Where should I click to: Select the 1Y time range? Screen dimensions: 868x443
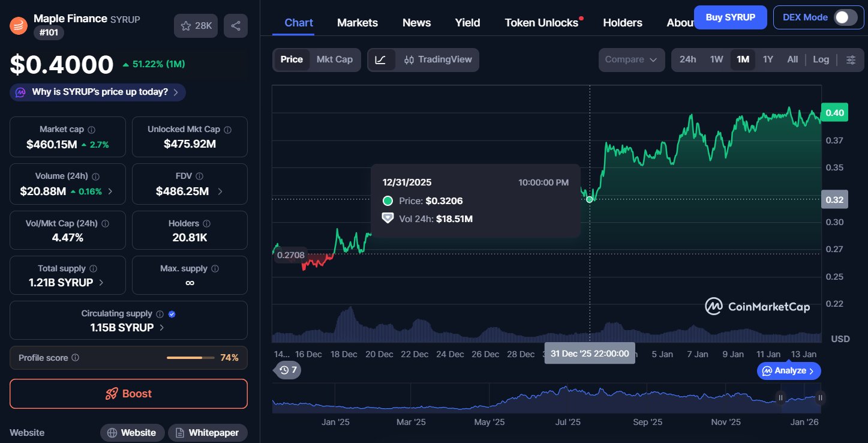(768, 60)
